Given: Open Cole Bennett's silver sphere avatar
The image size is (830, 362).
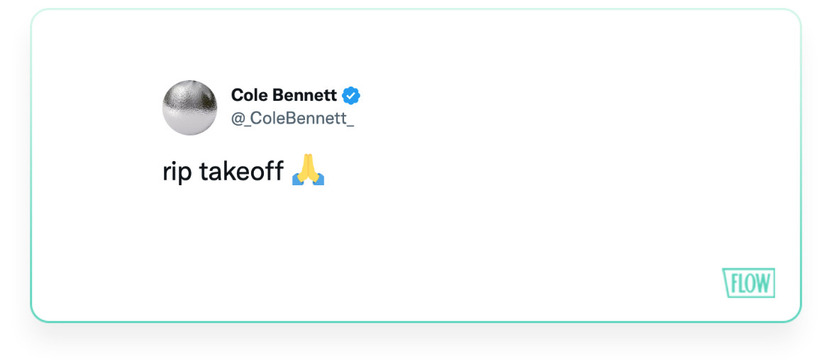Looking at the screenshot, I should point(190,107).
